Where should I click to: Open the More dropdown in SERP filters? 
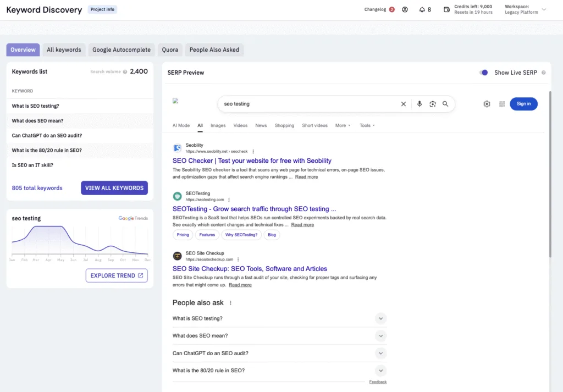coord(343,125)
